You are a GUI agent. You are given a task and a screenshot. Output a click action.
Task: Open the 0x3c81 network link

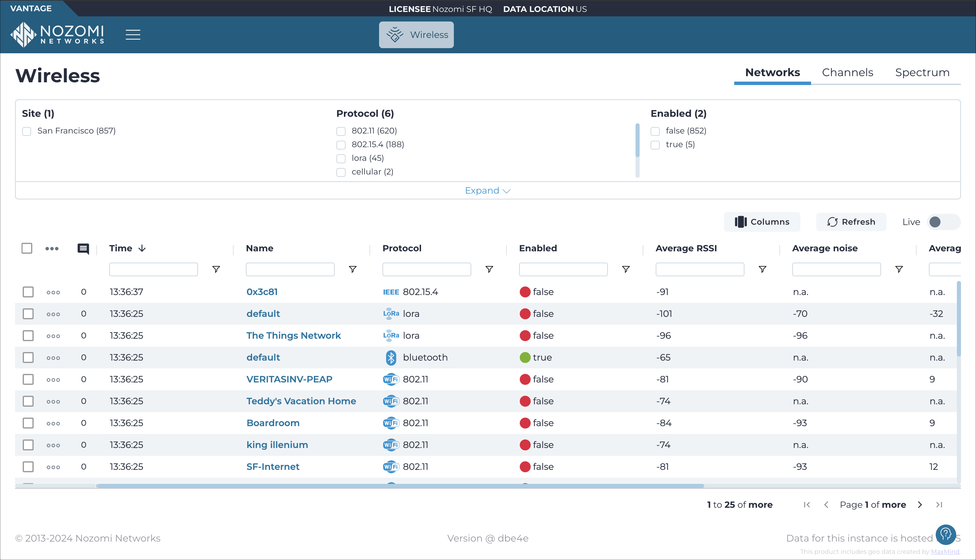coord(262,292)
